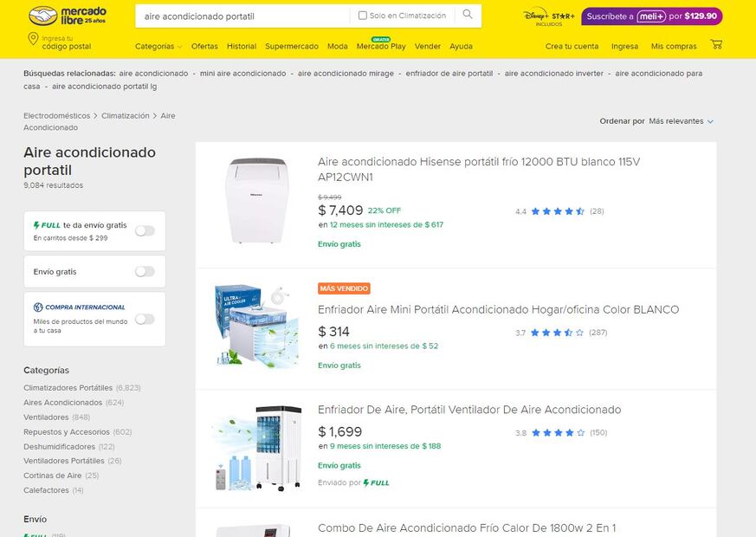Click the Ingresa link
Screen dimensions: 756x537
[624, 46]
